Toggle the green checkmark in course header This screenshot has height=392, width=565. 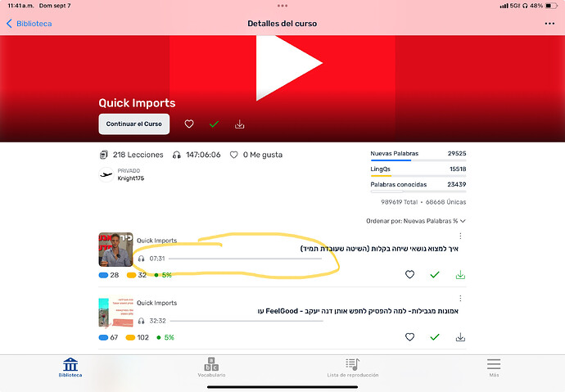[x=215, y=124]
